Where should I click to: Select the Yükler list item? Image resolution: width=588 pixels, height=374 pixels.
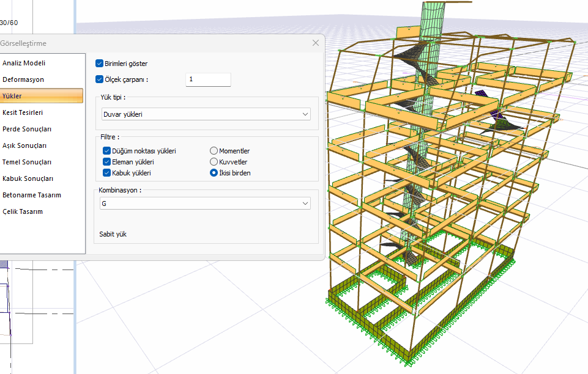click(13, 96)
